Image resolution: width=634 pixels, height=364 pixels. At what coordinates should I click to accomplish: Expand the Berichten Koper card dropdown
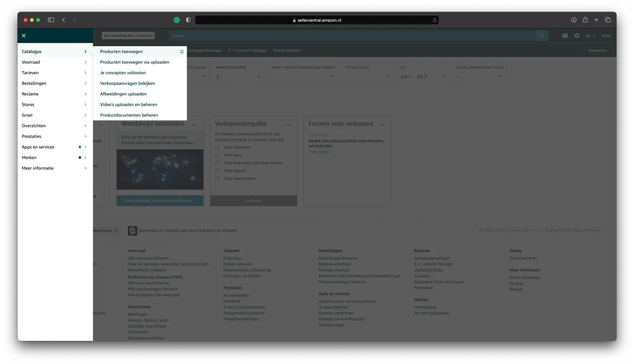259,76
